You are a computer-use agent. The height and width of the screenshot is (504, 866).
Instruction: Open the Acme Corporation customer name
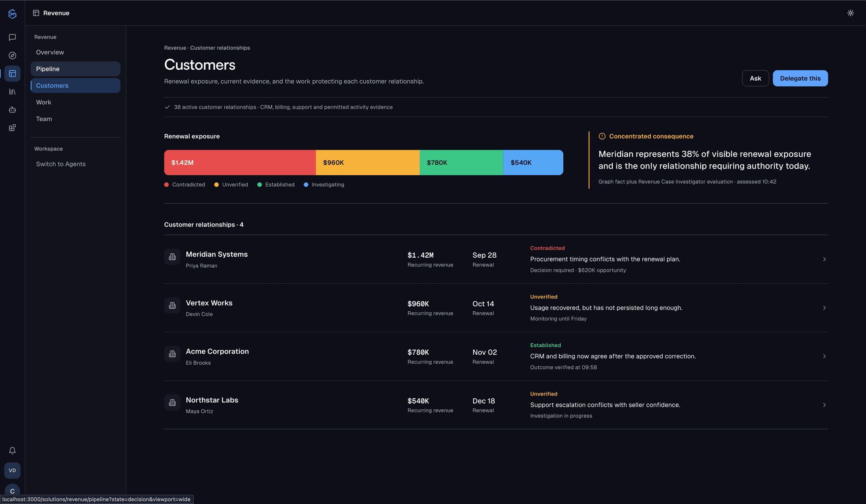click(217, 351)
